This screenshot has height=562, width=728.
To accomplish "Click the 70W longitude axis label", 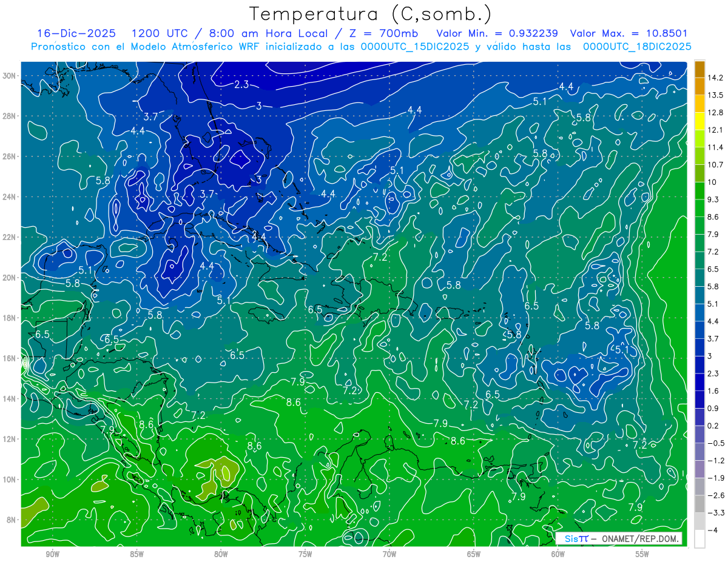I will [x=389, y=554].
